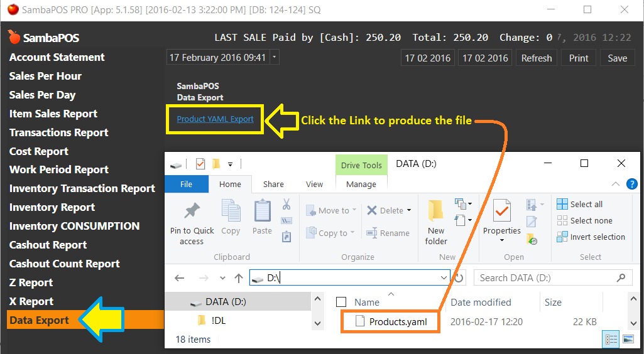Open the Delete dropdown arrow

coord(409,210)
